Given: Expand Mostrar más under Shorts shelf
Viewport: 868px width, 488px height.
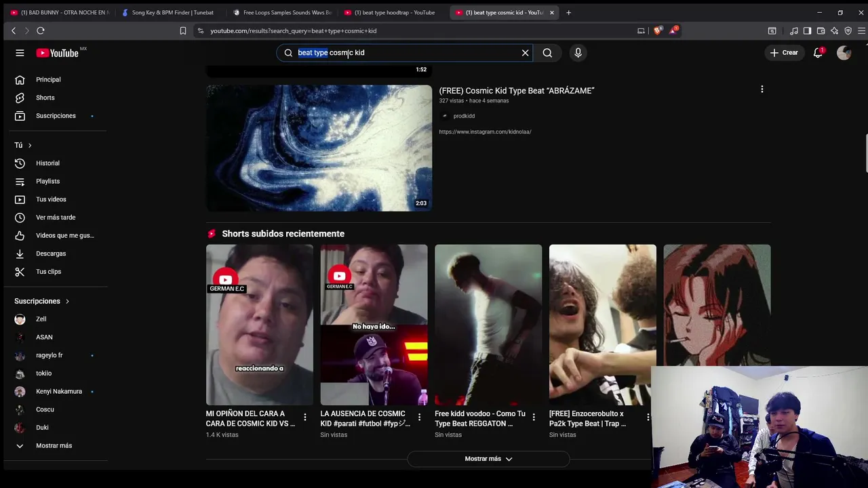Looking at the screenshot, I should pyautogui.click(x=488, y=459).
